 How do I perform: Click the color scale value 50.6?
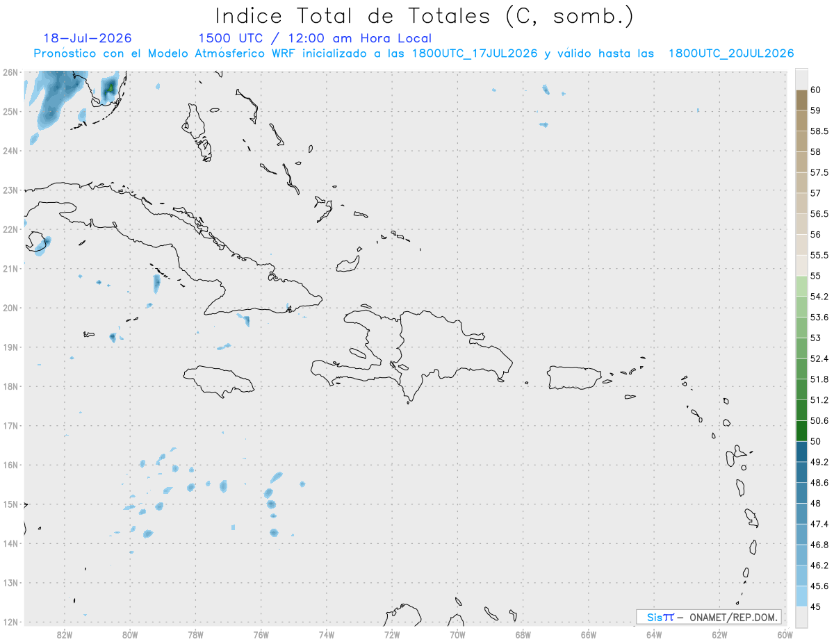click(819, 420)
